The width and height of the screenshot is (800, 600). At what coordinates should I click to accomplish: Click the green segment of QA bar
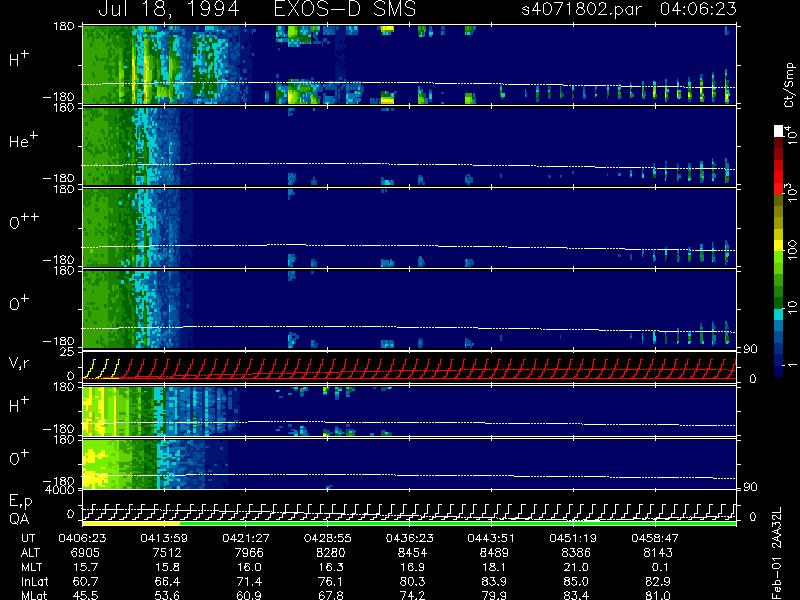[458, 523]
